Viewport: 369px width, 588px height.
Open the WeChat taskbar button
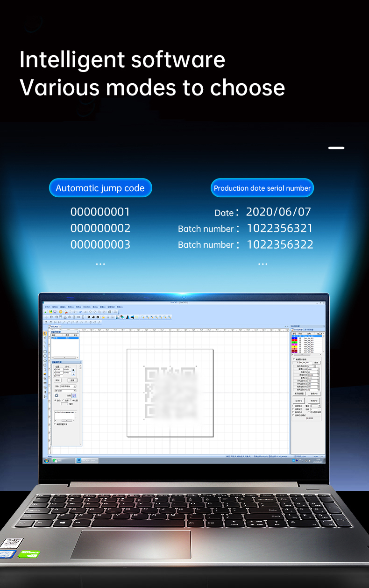63,461
